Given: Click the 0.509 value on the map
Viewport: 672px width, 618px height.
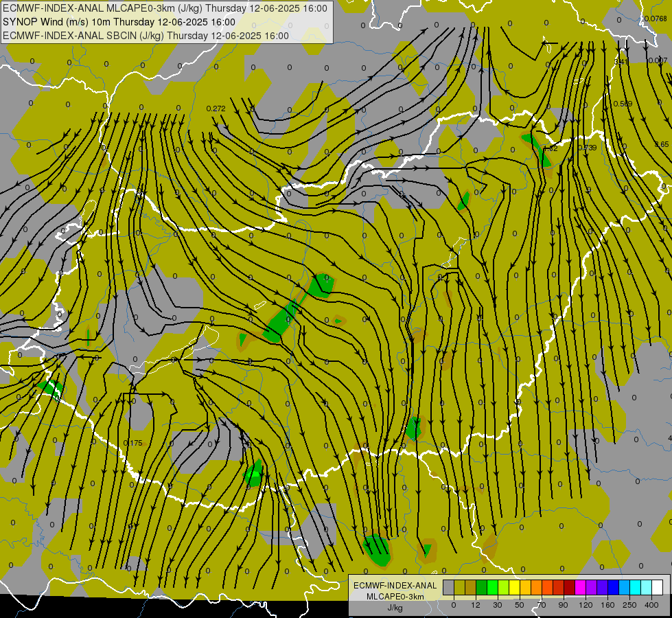Looking at the screenshot, I should point(623,104).
